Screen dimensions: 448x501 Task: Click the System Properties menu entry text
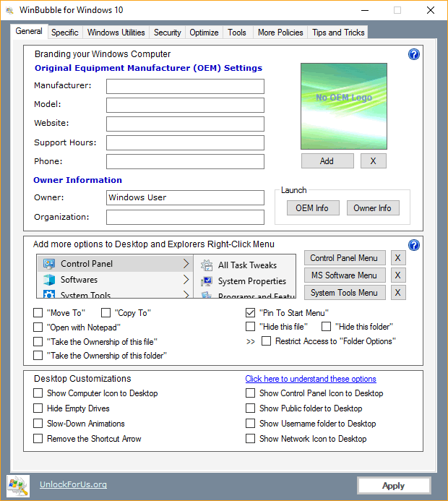pyautogui.click(x=251, y=281)
